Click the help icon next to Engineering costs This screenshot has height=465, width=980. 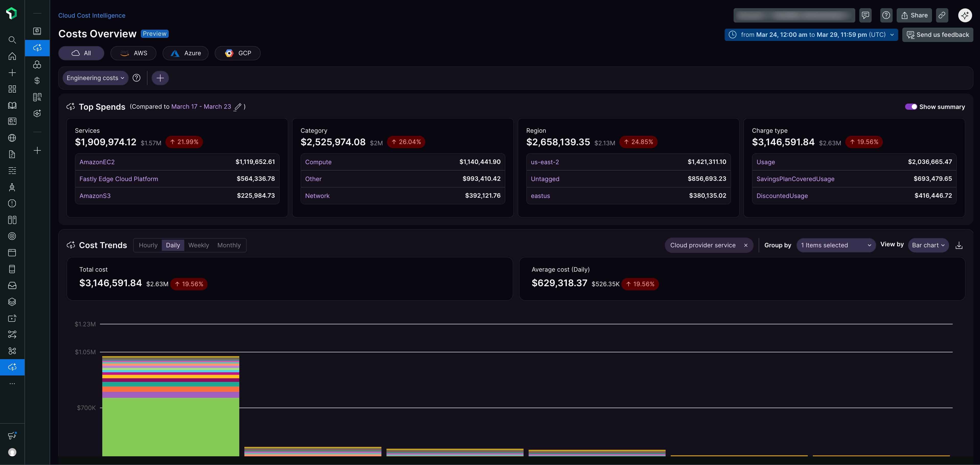pyautogui.click(x=136, y=78)
